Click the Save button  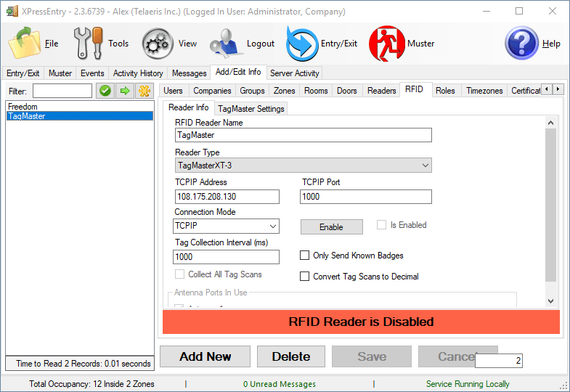coord(372,356)
